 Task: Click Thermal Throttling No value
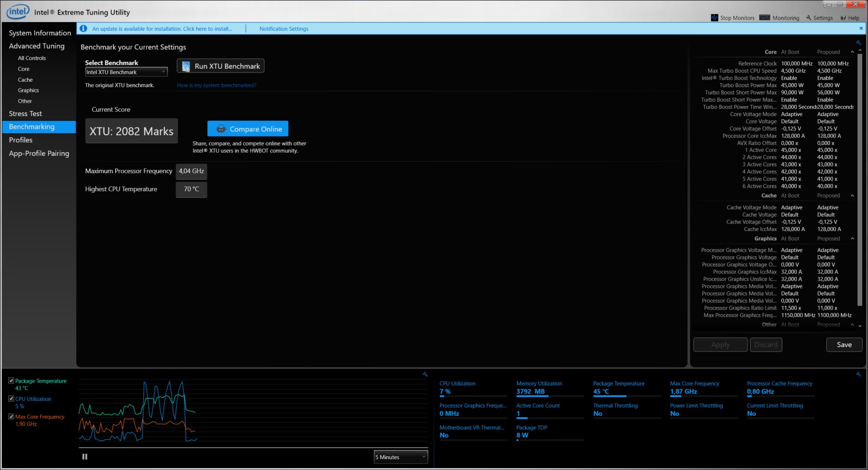click(x=598, y=414)
